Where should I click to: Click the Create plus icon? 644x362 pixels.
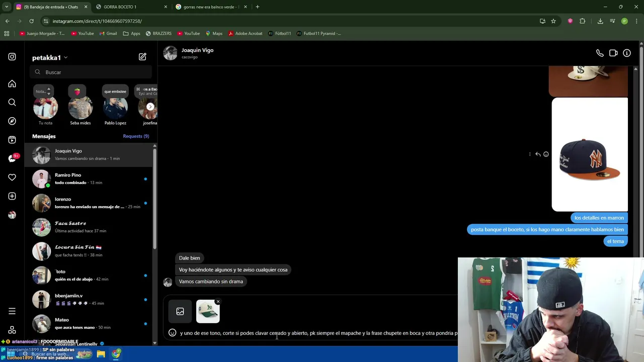point(12,196)
